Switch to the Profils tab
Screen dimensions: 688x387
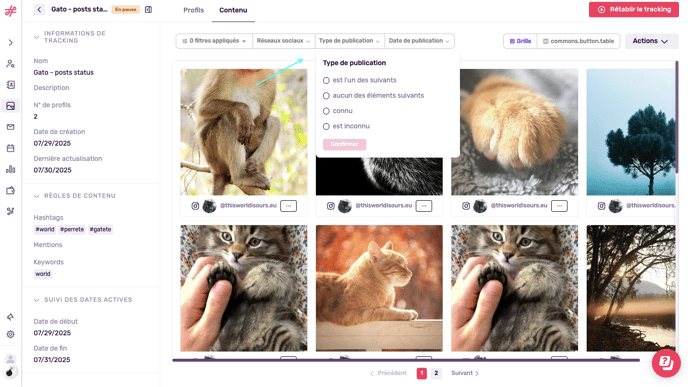194,10
